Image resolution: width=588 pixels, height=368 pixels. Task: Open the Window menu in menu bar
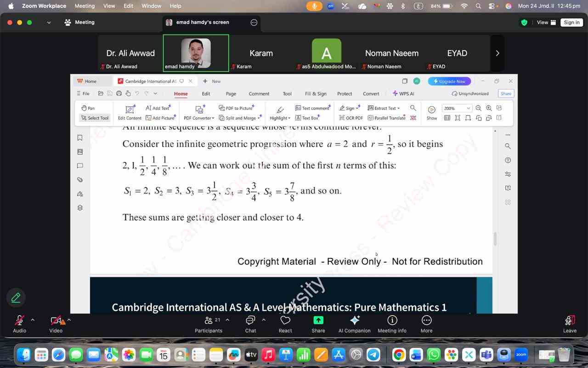click(x=151, y=6)
